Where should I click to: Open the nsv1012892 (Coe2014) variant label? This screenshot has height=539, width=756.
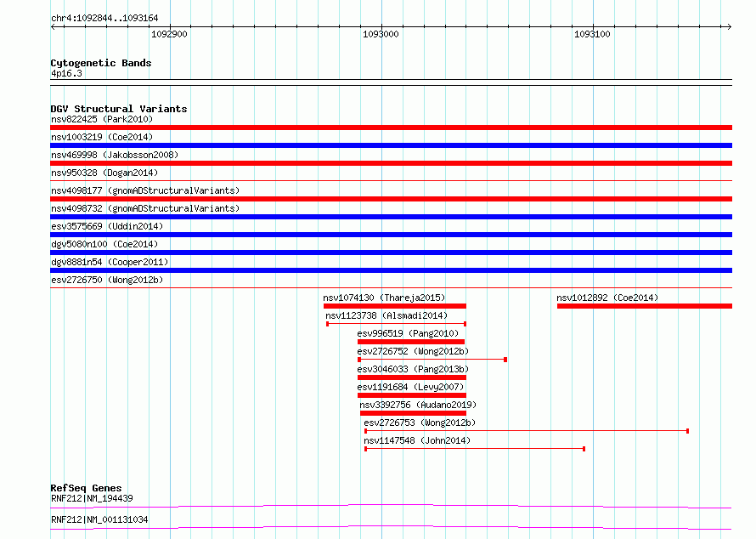607,298
